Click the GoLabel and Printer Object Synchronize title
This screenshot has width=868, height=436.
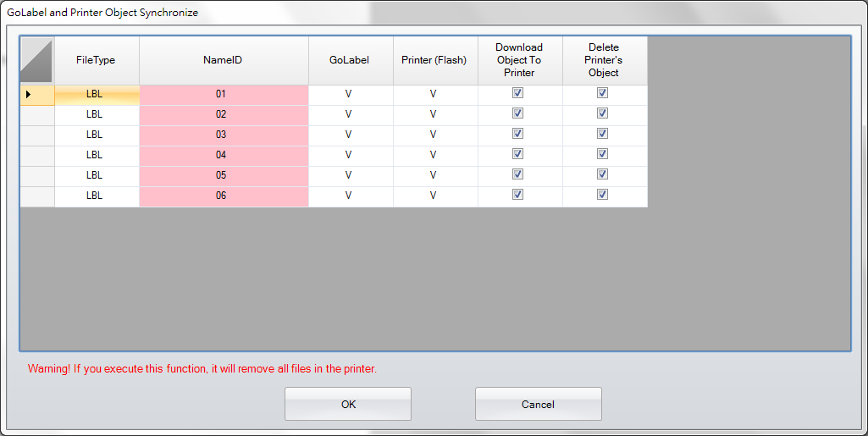[x=102, y=12]
